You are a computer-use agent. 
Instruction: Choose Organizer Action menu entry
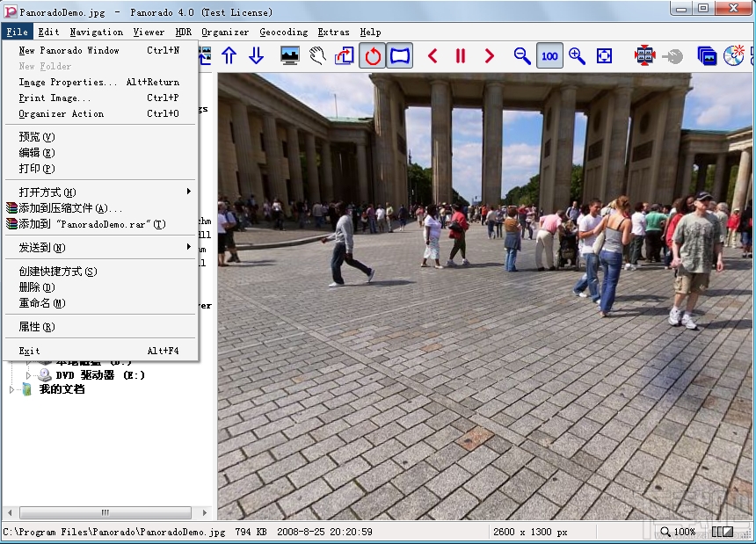tap(99, 113)
